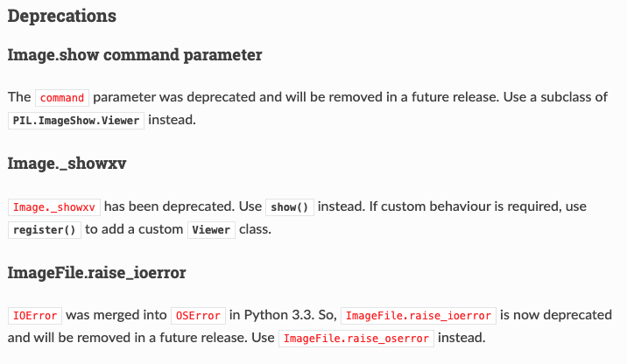Click the OSError code literal
627x364 pixels.
point(198,316)
